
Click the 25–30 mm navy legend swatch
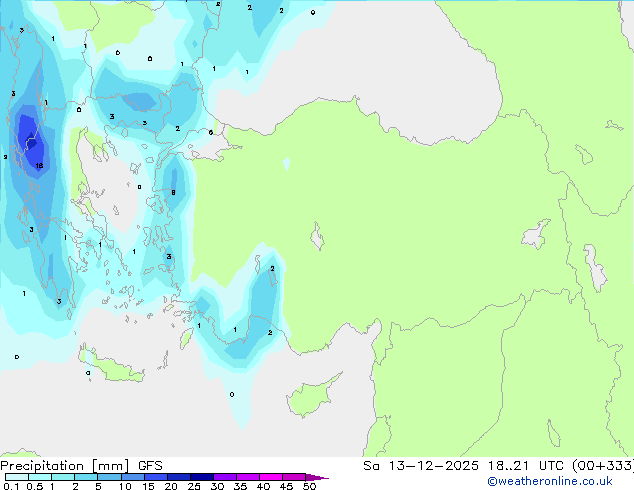[201, 477]
